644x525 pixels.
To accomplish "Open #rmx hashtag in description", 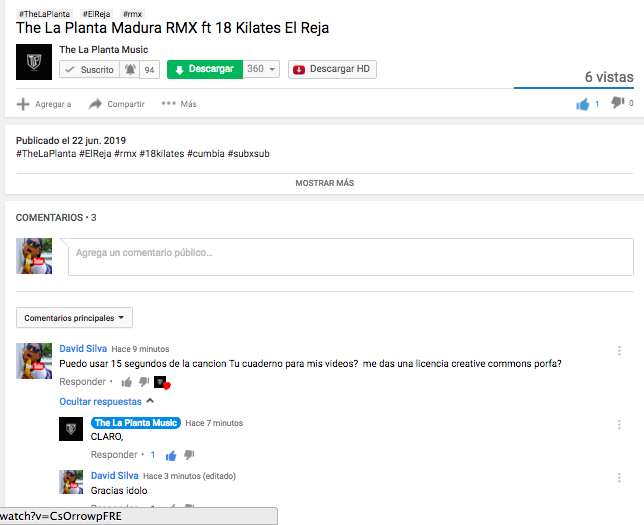I will [x=125, y=154].
